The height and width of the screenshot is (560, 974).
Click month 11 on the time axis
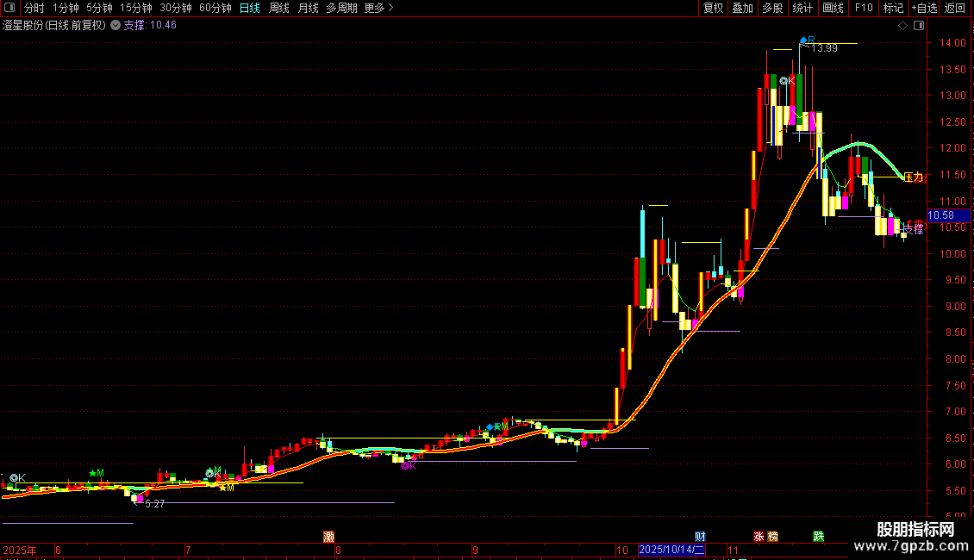[x=733, y=550]
